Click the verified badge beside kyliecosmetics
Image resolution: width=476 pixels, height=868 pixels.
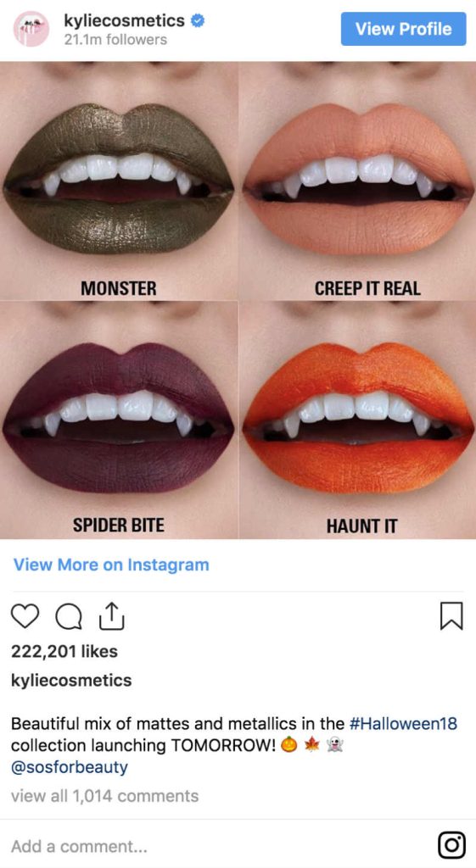coord(198,21)
